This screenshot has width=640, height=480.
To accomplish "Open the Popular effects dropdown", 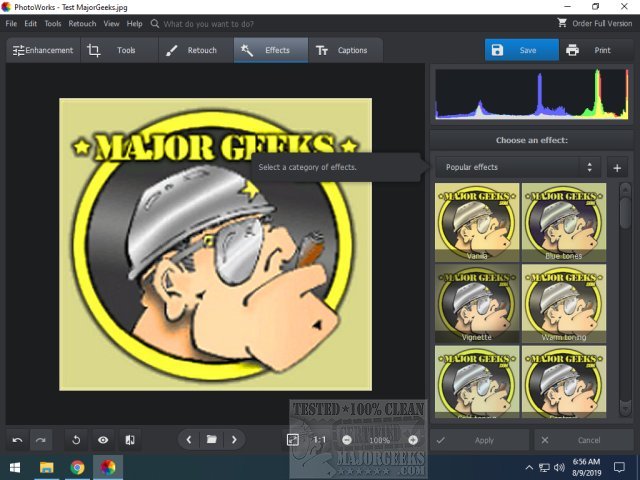I will [x=517, y=167].
